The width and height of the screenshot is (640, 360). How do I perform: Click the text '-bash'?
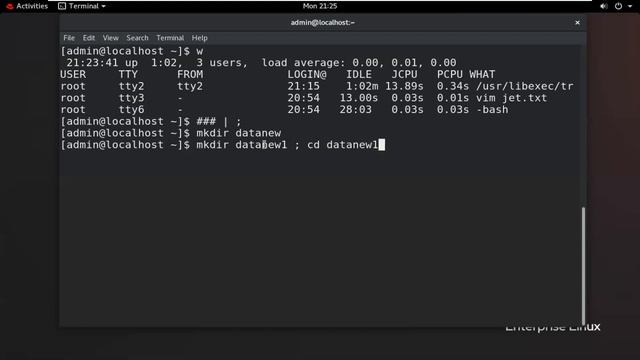point(492,110)
